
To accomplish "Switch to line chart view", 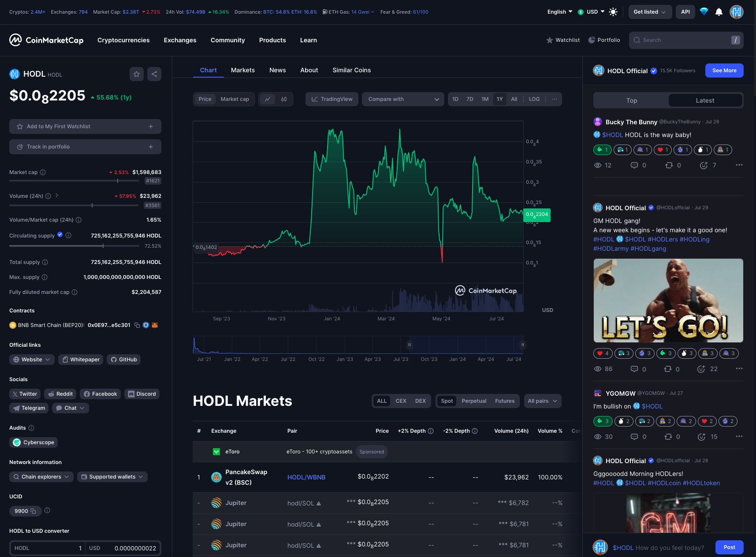I will [x=268, y=99].
